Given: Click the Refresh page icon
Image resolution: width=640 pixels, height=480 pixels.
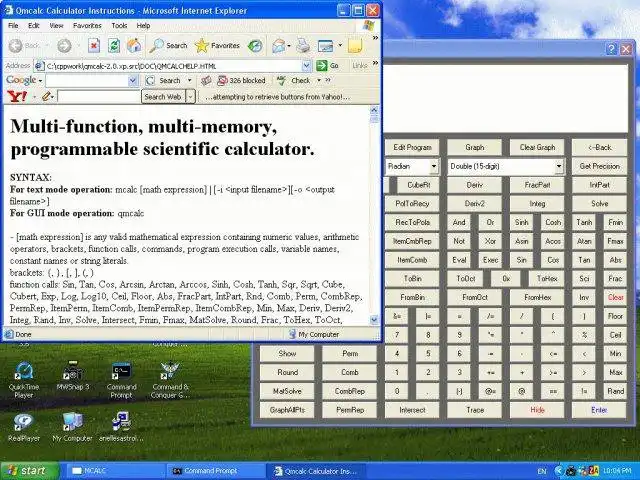Looking at the screenshot, I should pos(114,46).
